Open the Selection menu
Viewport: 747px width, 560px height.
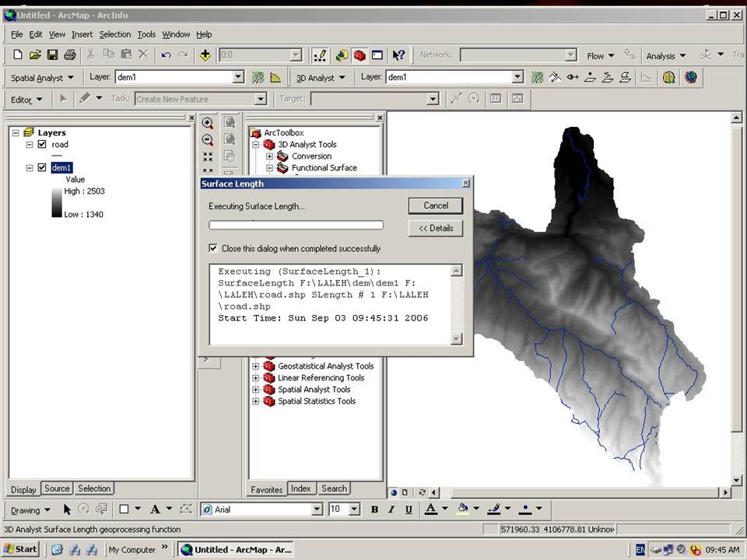point(114,34)
